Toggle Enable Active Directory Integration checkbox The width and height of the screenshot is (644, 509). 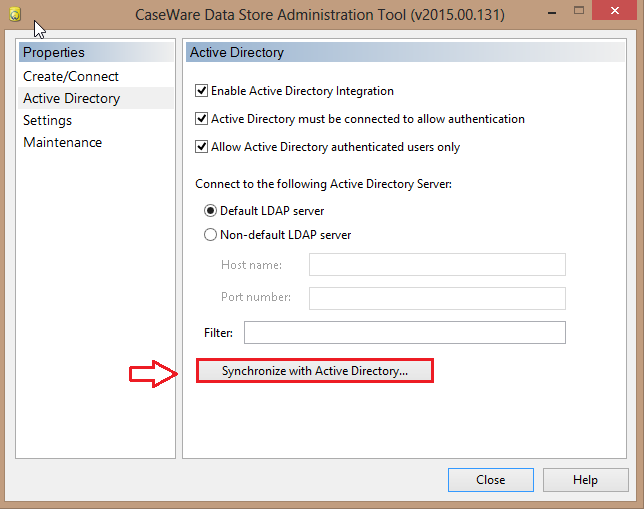pos(202,91)
